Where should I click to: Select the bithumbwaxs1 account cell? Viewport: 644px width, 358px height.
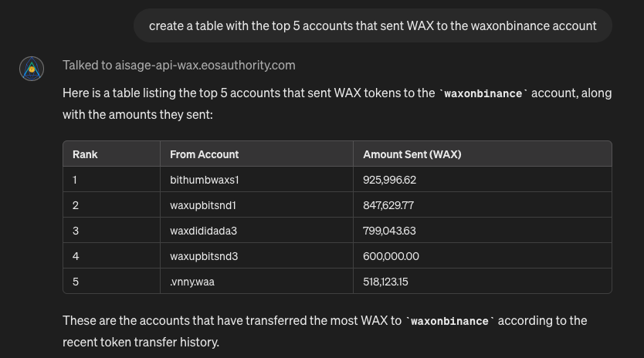tap(205, 180)
